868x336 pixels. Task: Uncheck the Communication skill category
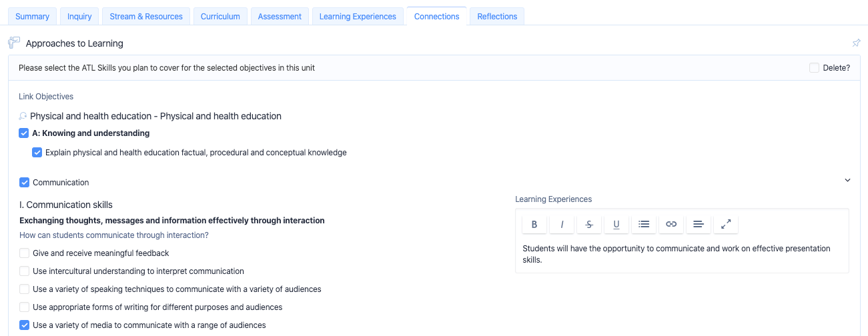25,183
